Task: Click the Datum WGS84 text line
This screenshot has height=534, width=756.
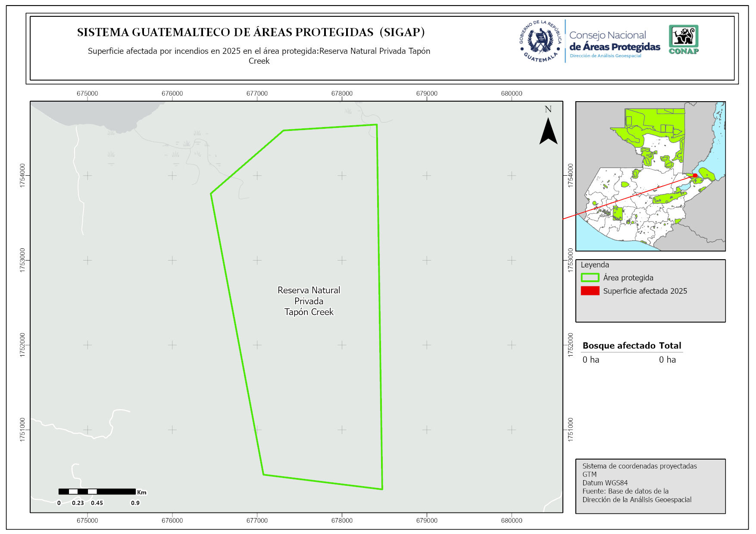Action: (605, 483)
